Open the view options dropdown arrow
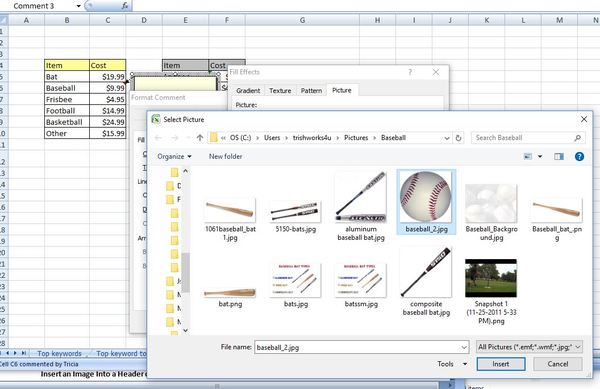Image resolution: width=600 pixels, height=389 pixels. pos(540,156)
